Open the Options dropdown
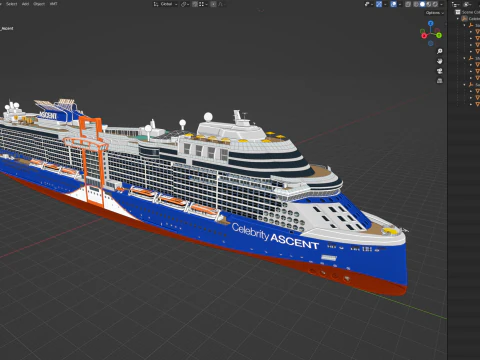Viewport: 480px width, 360px height. 435,13
